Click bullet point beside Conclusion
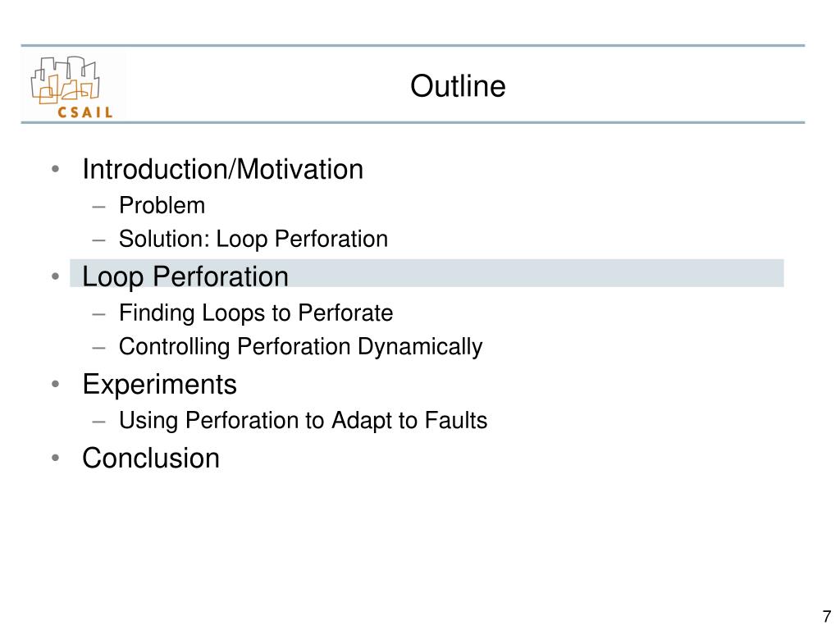 point(55,458)
